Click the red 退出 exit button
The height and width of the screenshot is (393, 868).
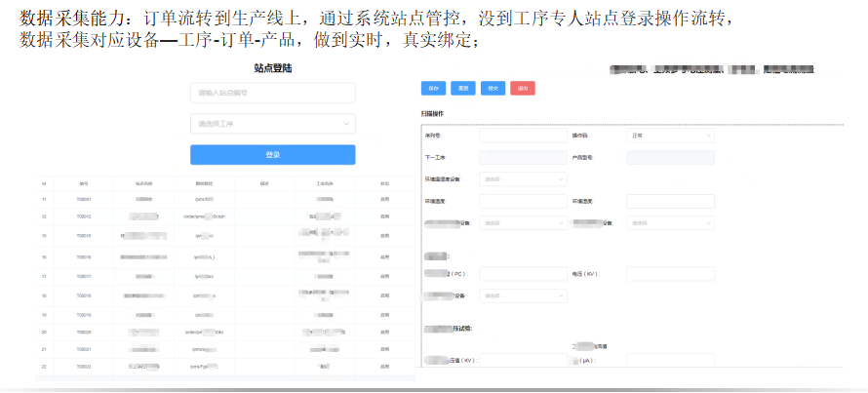tap(523, 89)
